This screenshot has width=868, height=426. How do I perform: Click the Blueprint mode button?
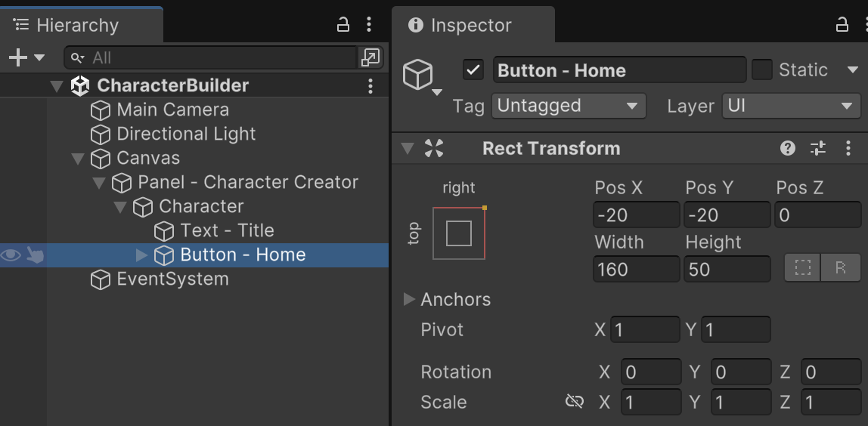(802, 268)
